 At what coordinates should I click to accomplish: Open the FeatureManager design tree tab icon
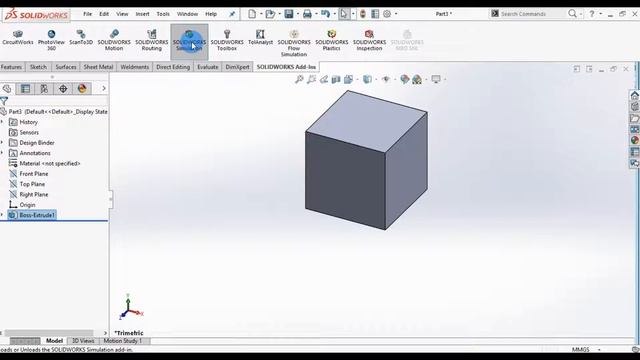7,89
